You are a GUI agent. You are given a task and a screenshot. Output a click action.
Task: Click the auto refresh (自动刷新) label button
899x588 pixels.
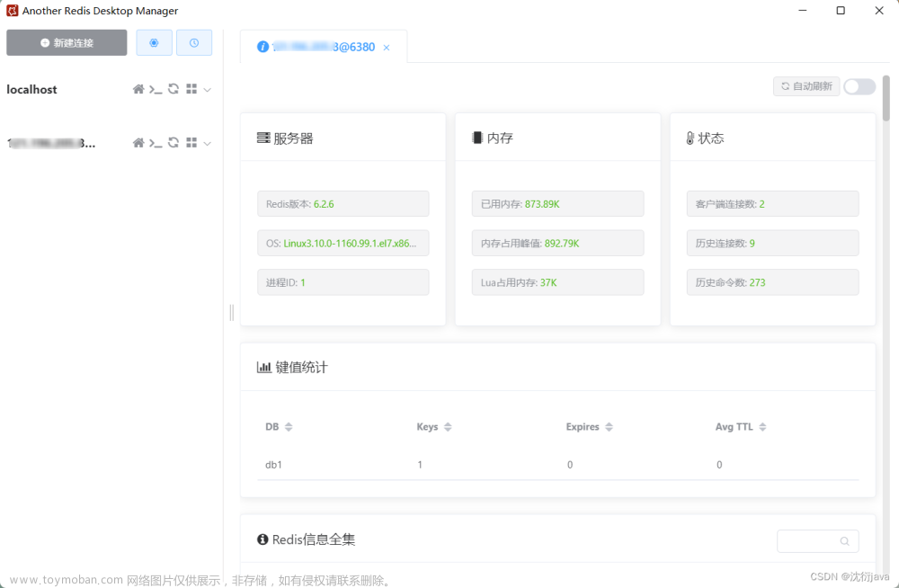pyautogui.click(x=806, y=86)
